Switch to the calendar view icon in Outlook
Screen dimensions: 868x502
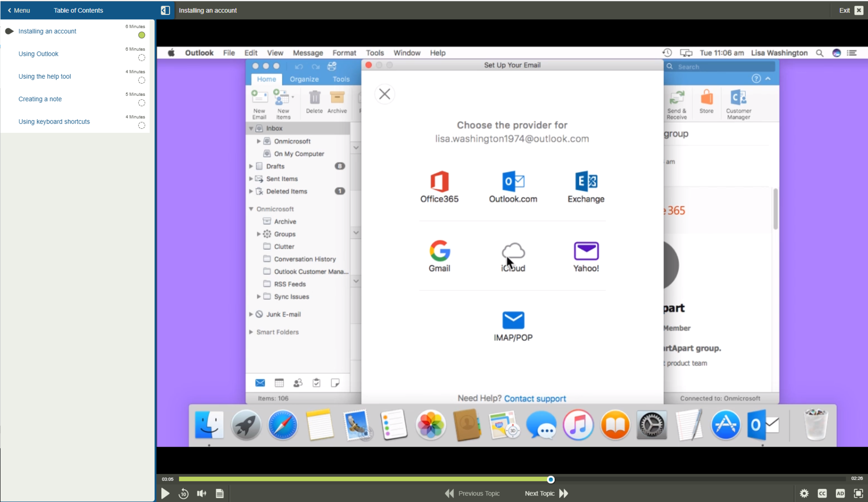tap(279, 383)
